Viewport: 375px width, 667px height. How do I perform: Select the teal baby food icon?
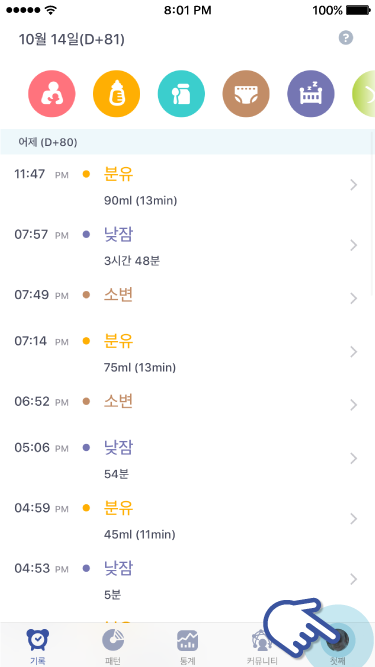(181, 94)
